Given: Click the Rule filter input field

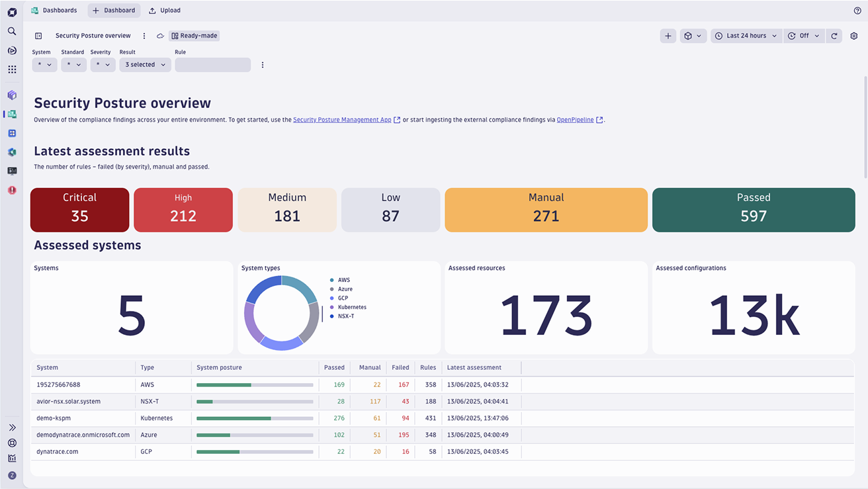Looking at the screenshot, I should [212, 65].
